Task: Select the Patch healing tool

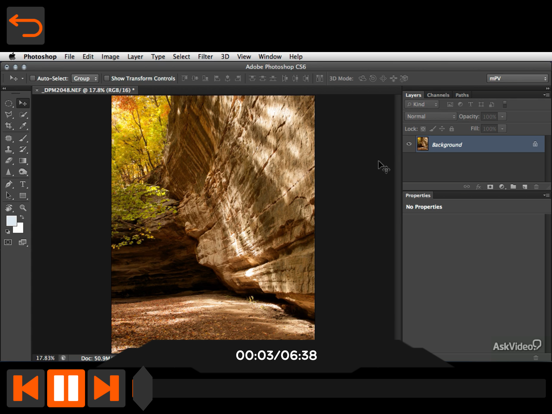Action: (9, 138)
